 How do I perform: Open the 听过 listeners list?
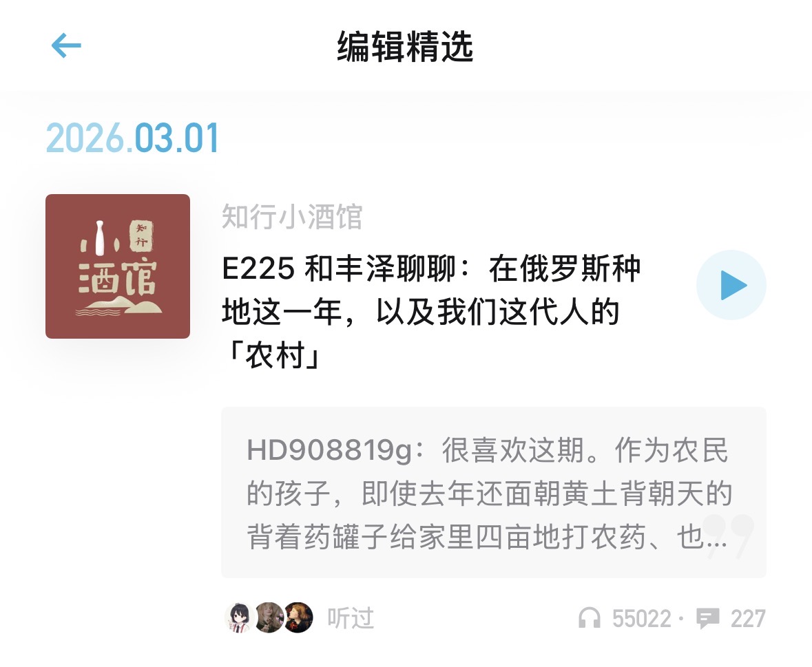coord(351,618)
